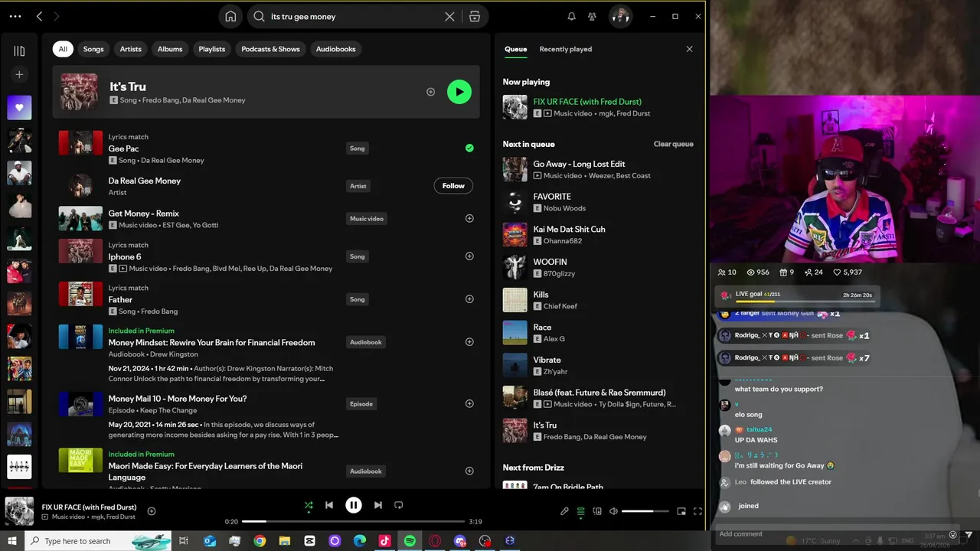Toggle the queue icon in player bar
980x551 pixels.
point(581,511)
